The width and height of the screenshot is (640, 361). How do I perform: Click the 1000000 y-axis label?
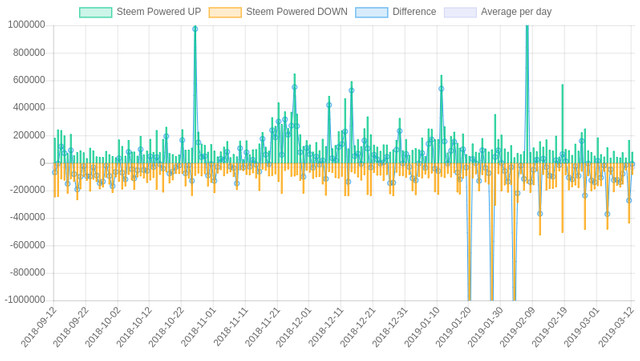27,25
